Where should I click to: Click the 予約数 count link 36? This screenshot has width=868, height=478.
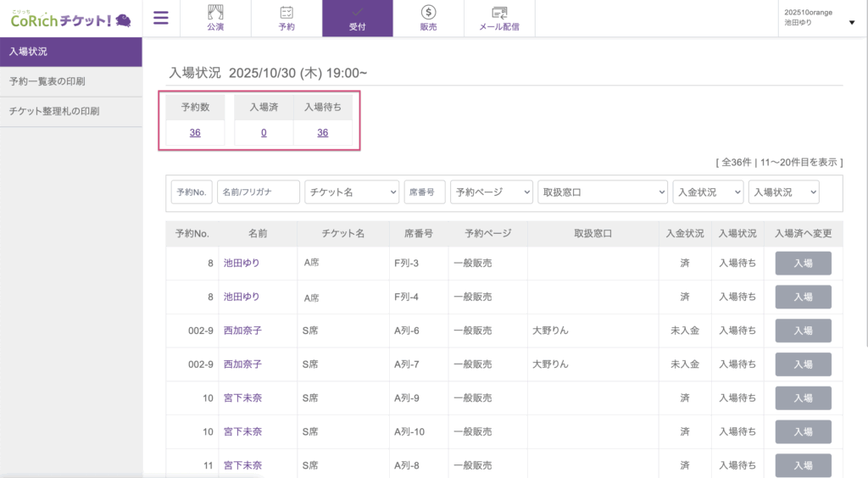coord(195,132)
